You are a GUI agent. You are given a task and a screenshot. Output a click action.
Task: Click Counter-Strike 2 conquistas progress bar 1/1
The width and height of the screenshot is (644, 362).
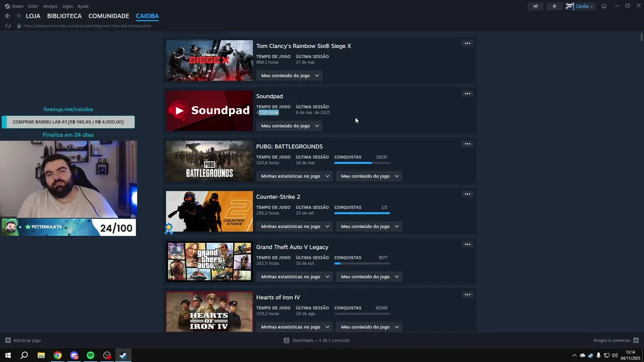362,213
